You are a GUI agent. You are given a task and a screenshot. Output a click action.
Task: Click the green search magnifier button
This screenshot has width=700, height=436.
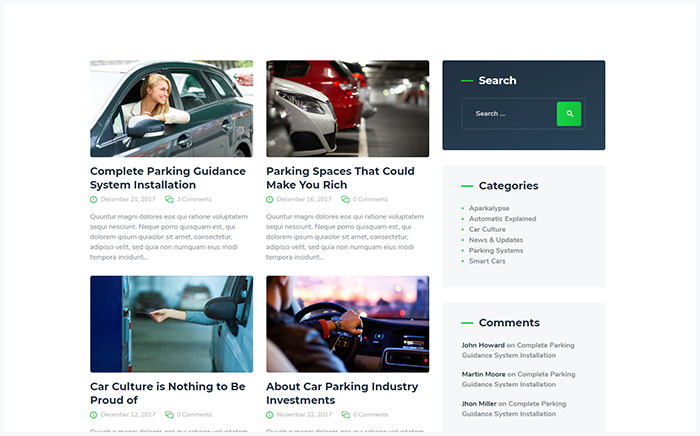click(x=569, y=114)
